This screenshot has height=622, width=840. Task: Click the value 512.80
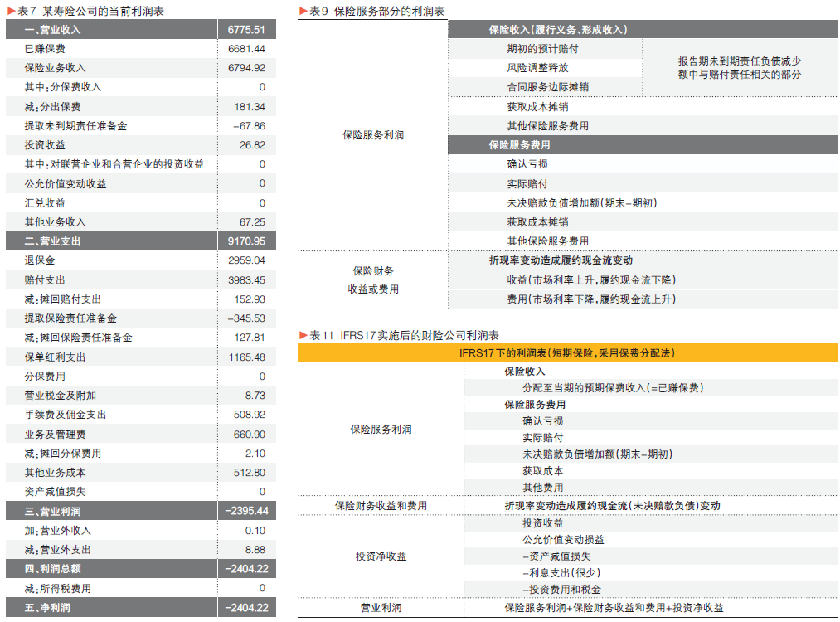pyautogui.click(x=250, y=473)
